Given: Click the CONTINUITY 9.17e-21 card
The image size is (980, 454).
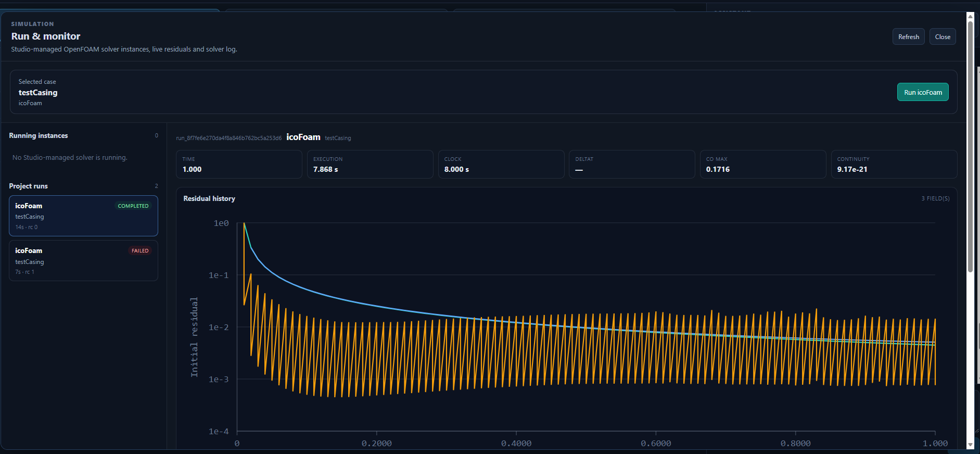Looking at the screenshot, I should pos(894,165).
